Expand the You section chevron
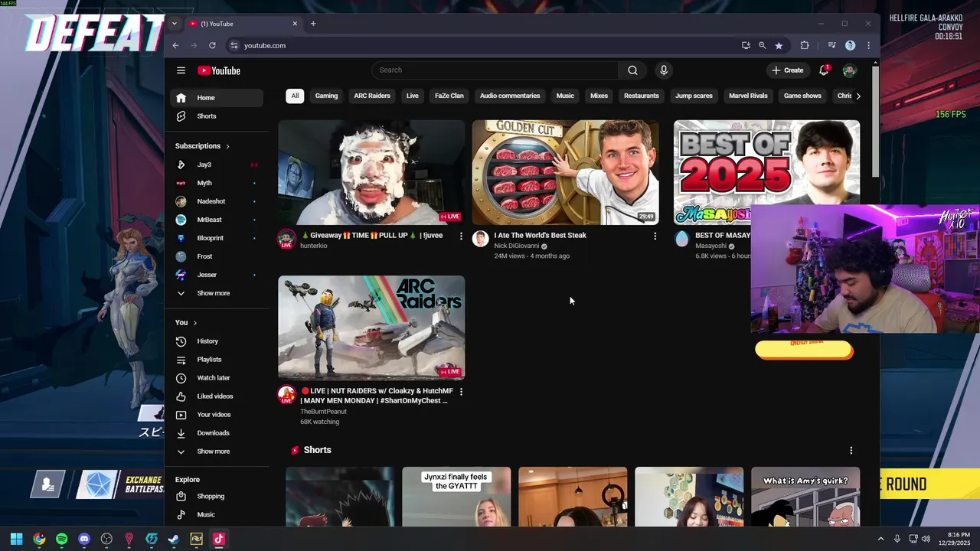Image resolution: width=980 pixels, height=551 pixels. point(195,323)
